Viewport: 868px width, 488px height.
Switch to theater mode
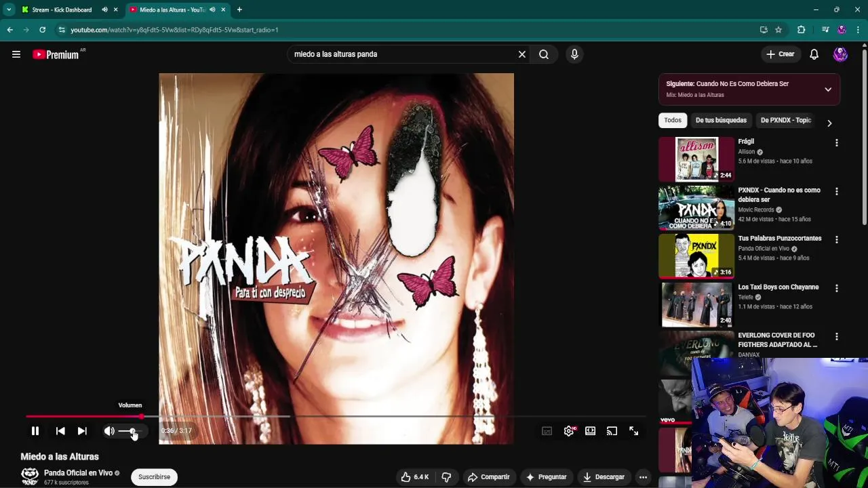click(x=591, y=431)
